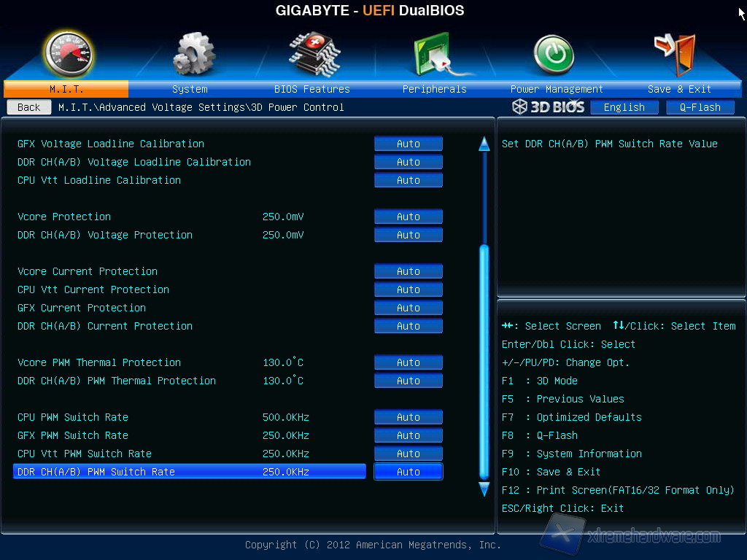The height and width of the screenshot is (560, 747).
Task: Open GFX Current Protection Auto selector
Action: coord(409,308)
